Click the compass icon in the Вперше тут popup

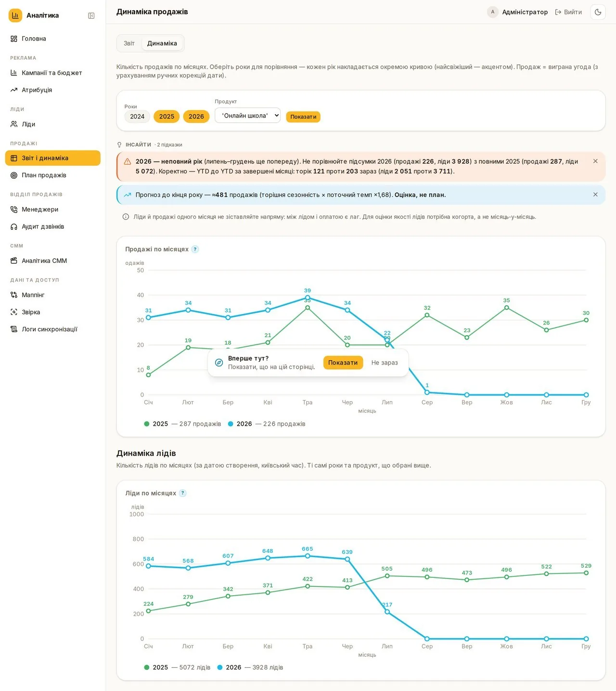click(219, 363)
